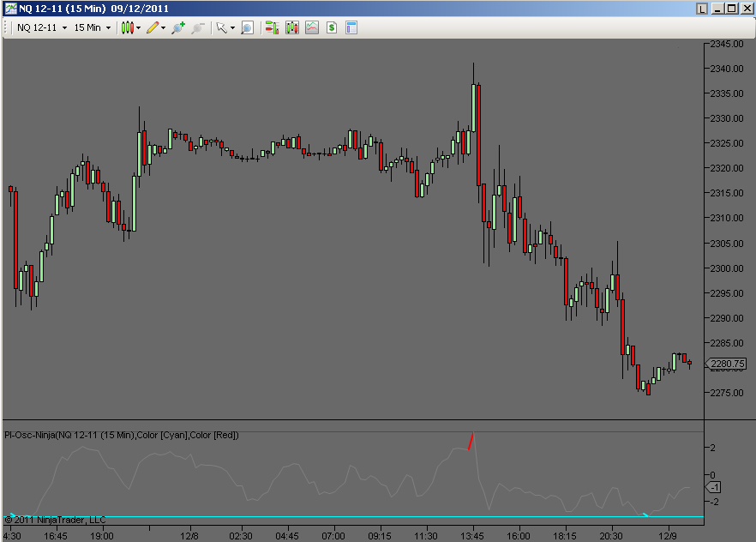Toggle the pointer cursor tool
Screen dimensions: 756x542
coord(219,27)
